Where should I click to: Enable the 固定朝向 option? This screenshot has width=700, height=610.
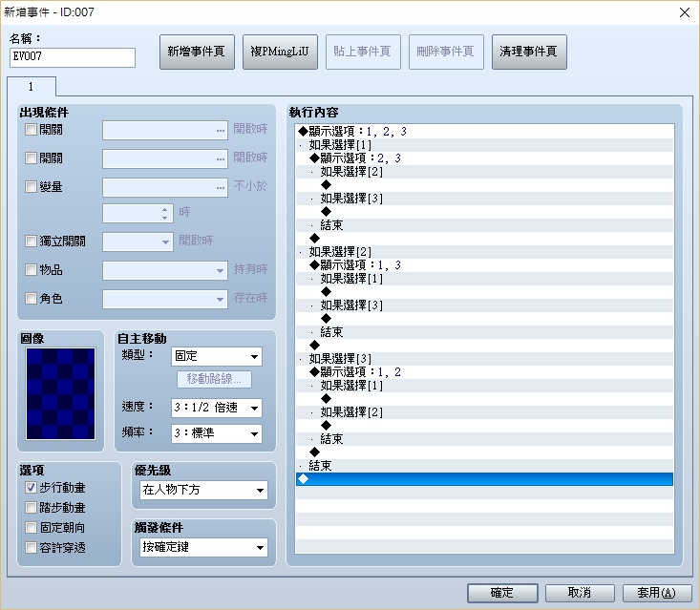tap(31, 528)
